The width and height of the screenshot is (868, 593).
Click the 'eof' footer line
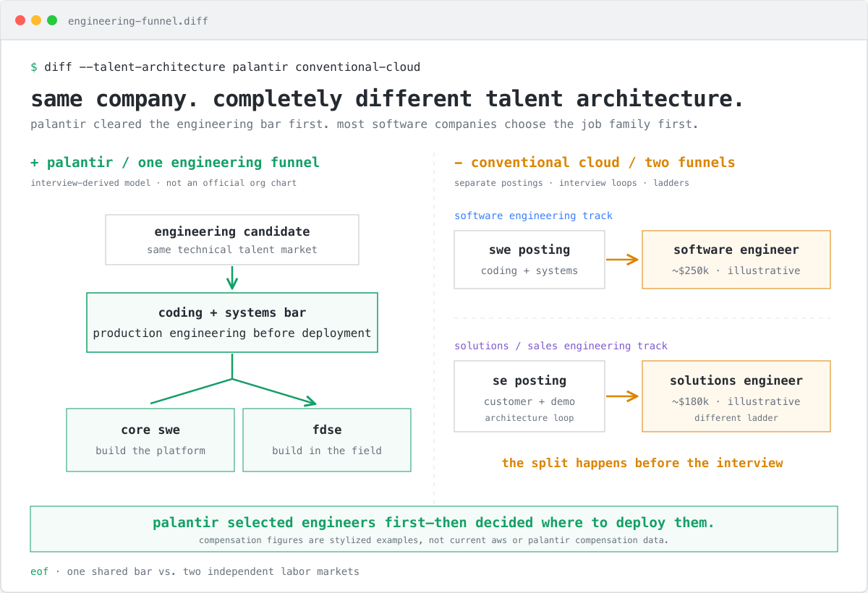pyautogui.click(x=195, y=571)
